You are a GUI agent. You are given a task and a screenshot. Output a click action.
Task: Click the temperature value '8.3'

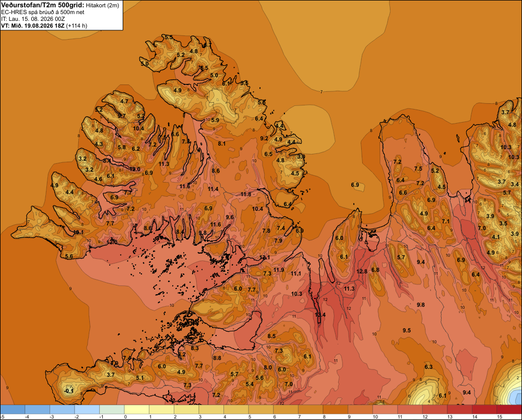coord(195,348)
